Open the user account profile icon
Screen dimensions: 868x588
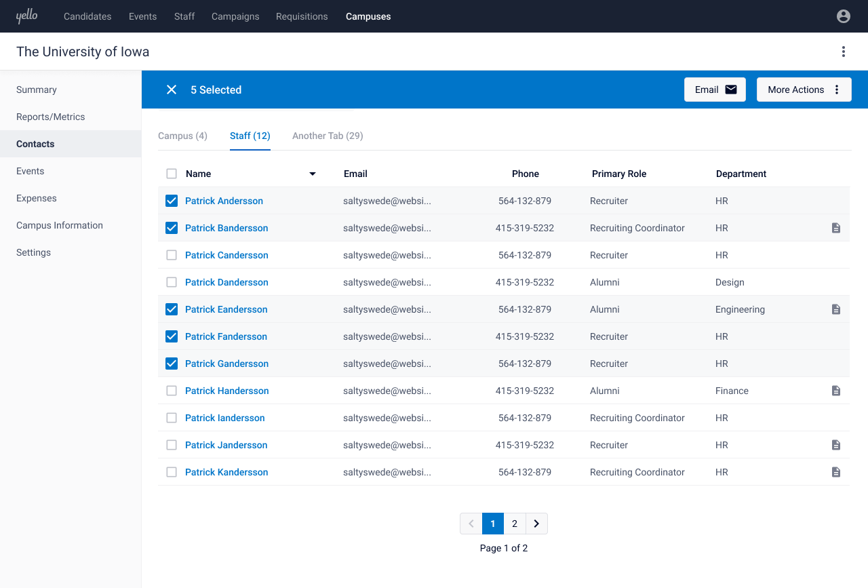pyautogui.click(x=844, y=16)
